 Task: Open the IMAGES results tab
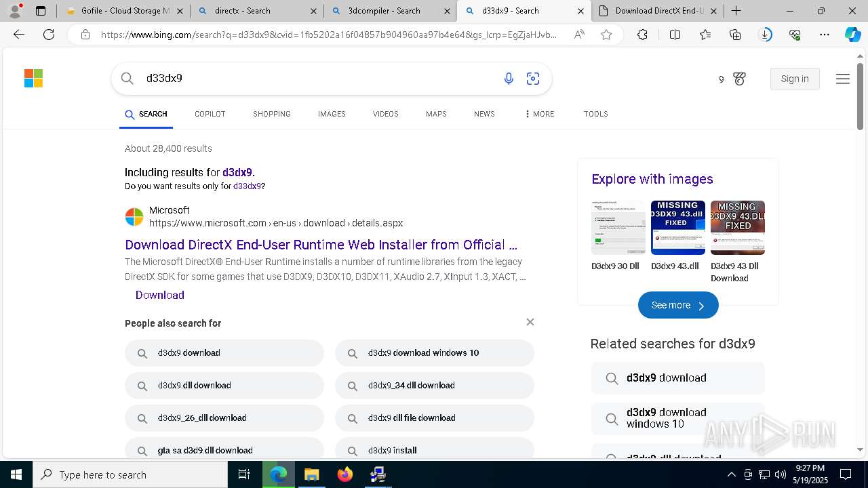(x=332, y=114)
